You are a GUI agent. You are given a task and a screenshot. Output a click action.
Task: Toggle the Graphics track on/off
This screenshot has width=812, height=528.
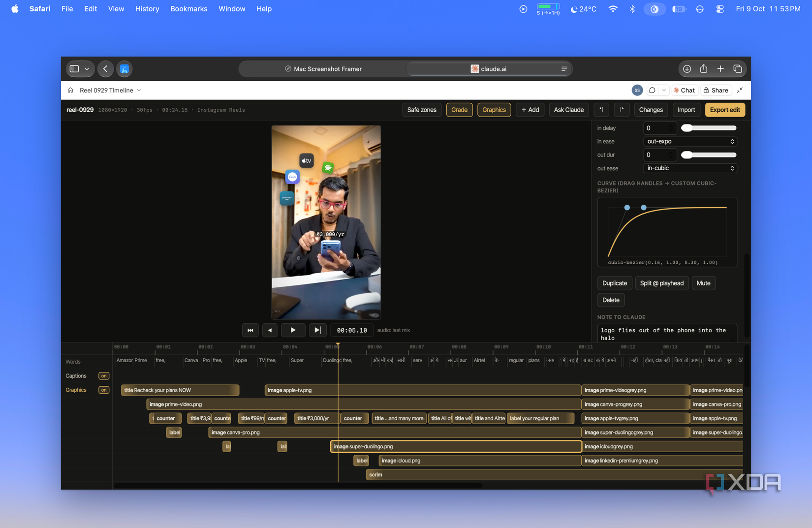(x=104, y=390)
